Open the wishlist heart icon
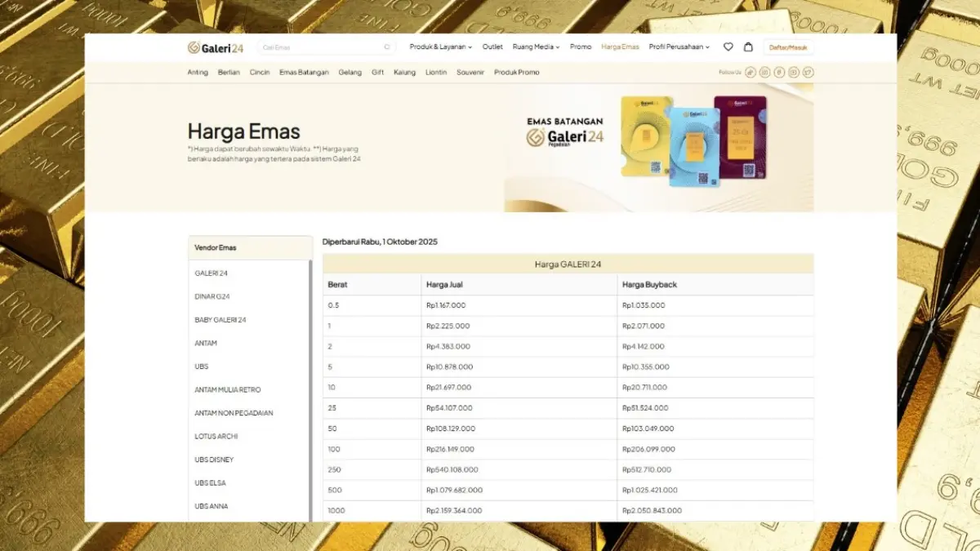Screen dimensions: 980x551 click(x=728, y=47)
